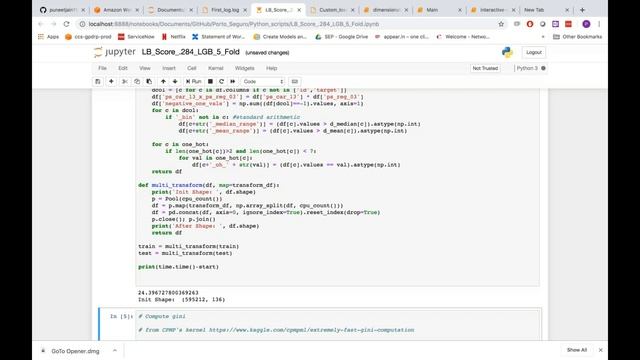This screenshot has width=640, height=360.
Task: Click the Logout button
Action: pyautogui.click(x=534, y=52)
